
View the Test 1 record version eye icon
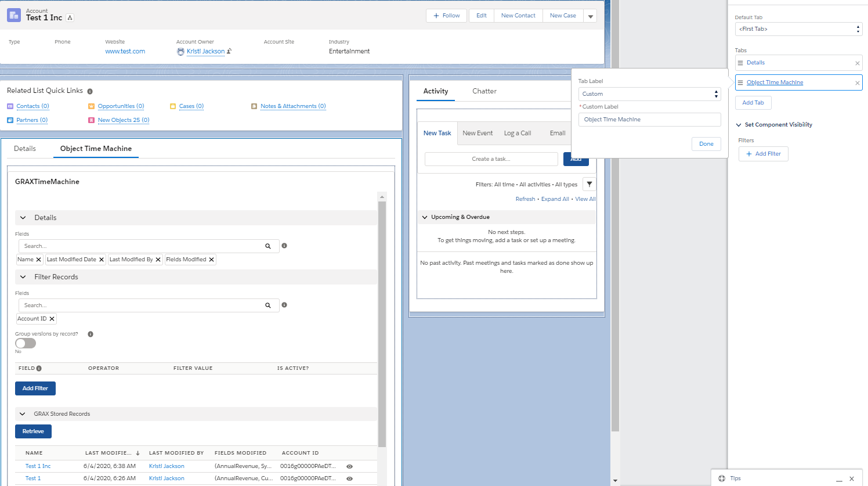(x=349, y=478)
